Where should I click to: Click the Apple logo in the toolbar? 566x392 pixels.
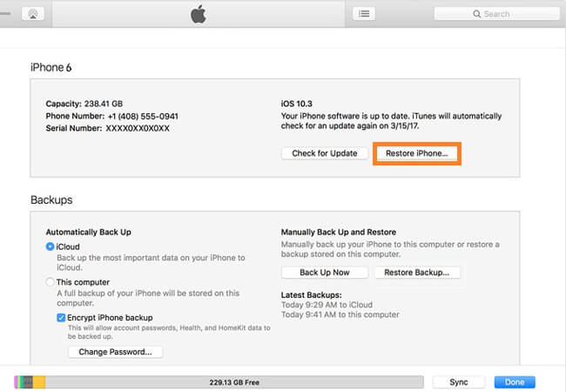point(199,14)
